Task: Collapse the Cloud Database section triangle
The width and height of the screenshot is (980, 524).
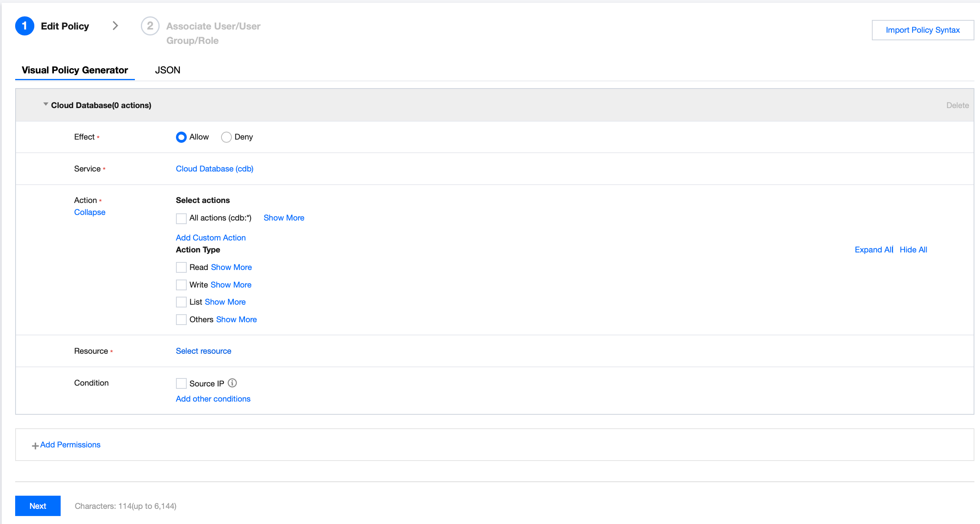Action: pyautogui.click(x=45, y=104)
